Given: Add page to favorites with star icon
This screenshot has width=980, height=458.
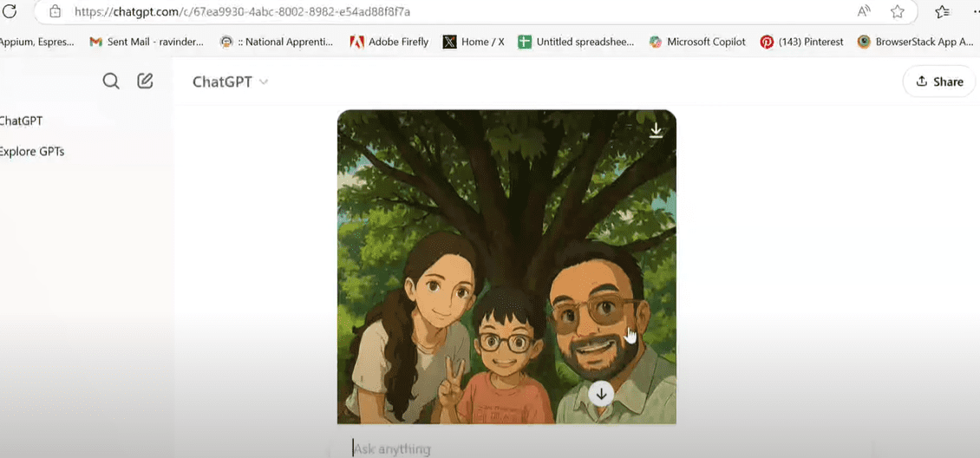Looking at the screenshot, I should (x=898, y=11).
